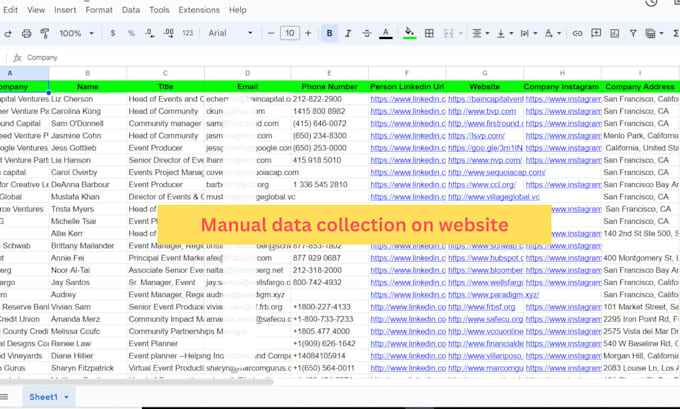Click the font size box showing 10
The height and width of the screenshot is (409, 680).
pyautogui.click(x=290, y=33)
